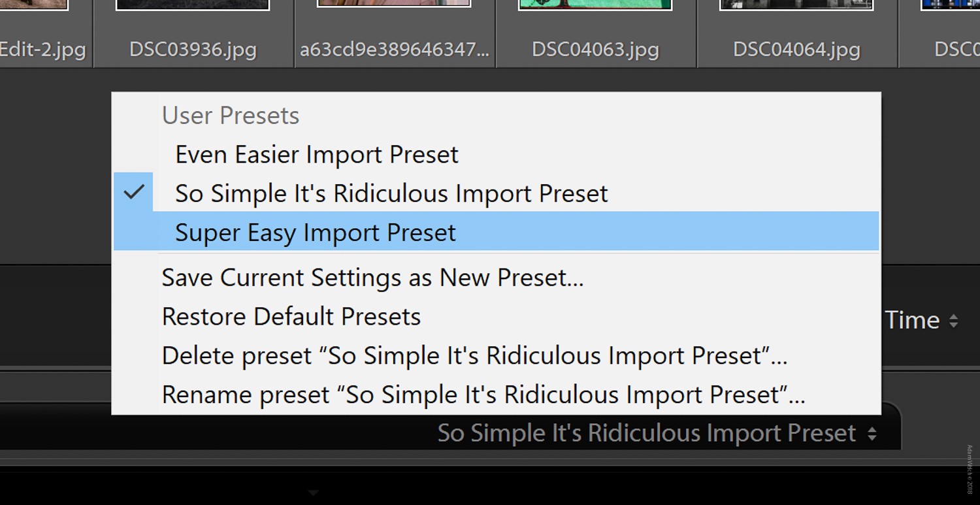Image resolution: width=980 pixels, height=505 pixels.
Task: Toggle selection of the currently checked preset
Action: tap(390, 193)
